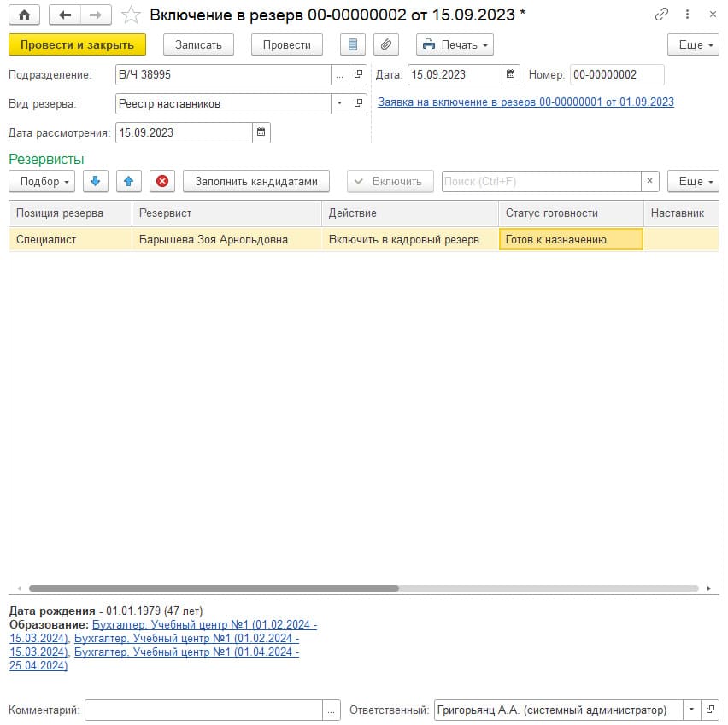Open attached files with paperclip icon
The height and width of the screenshot is (725, 728).
click(386, 44)
